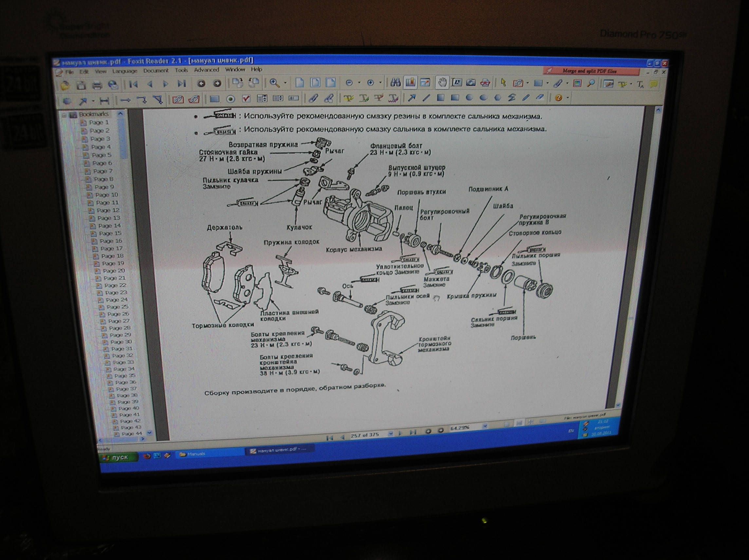This screenshot has height=560, width=749.
Task: Open the Find binoculars tool
Action: [395, 82]
